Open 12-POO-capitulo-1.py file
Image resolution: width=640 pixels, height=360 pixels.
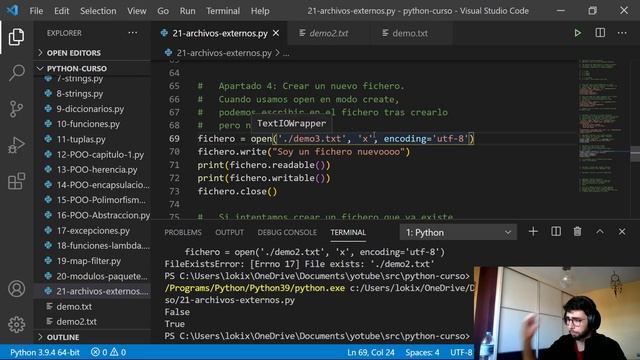pyautogui.click(x=100, y=155)
